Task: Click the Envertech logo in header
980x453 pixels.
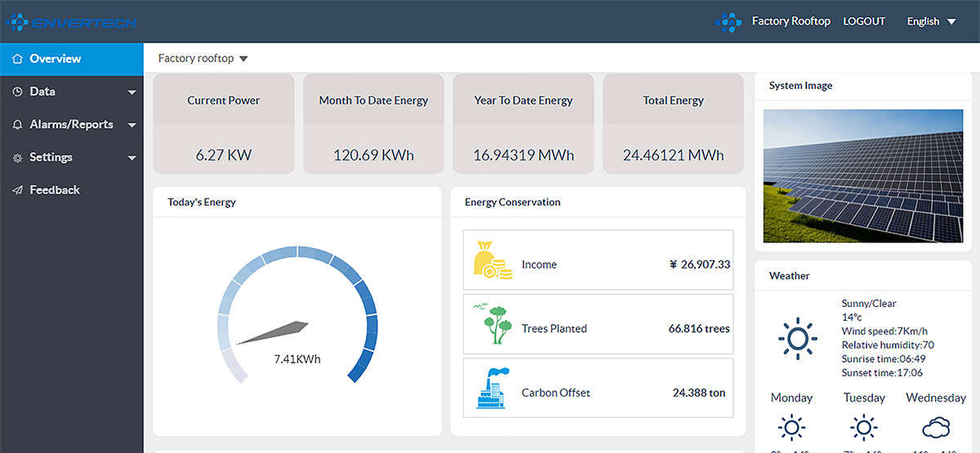Action: pos(71,22)
